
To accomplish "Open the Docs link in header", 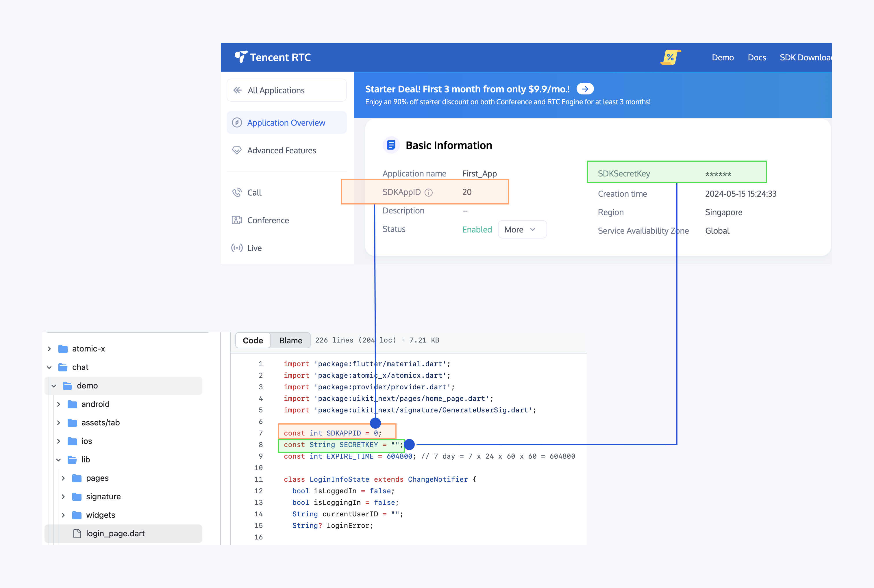I will click(x=757, y=57).
